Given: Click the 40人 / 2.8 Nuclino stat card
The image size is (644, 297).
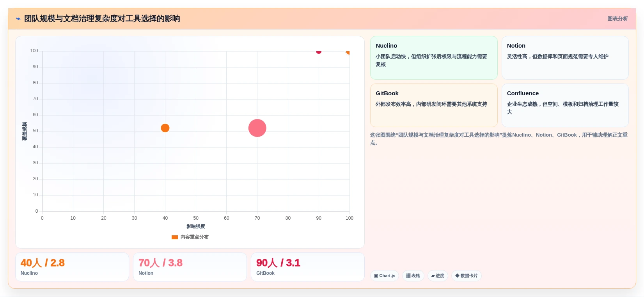Looking at the screenshot, I should 72,267.
